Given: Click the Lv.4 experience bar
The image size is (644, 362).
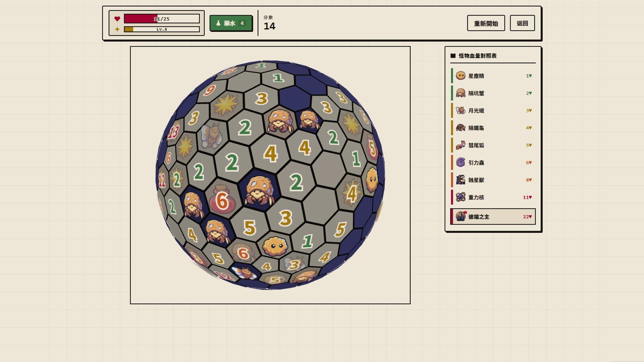Looking at the screenshot, I should [x=162, y=29].
